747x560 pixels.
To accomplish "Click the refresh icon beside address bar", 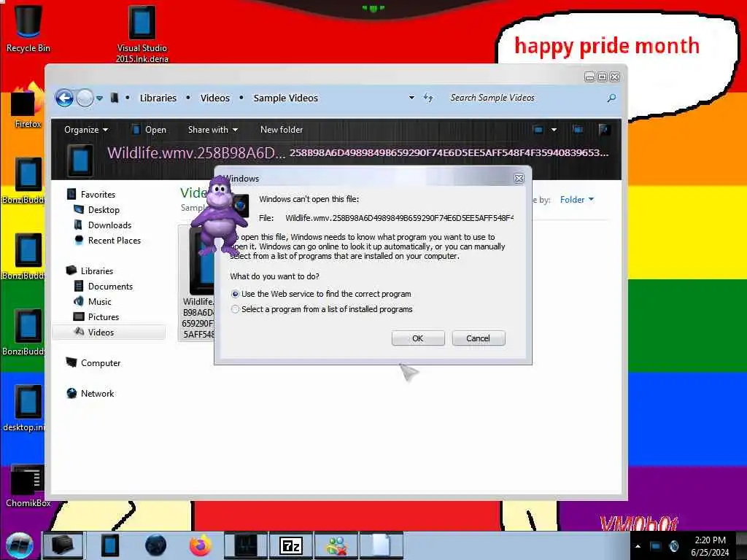I will coord(428,98).
